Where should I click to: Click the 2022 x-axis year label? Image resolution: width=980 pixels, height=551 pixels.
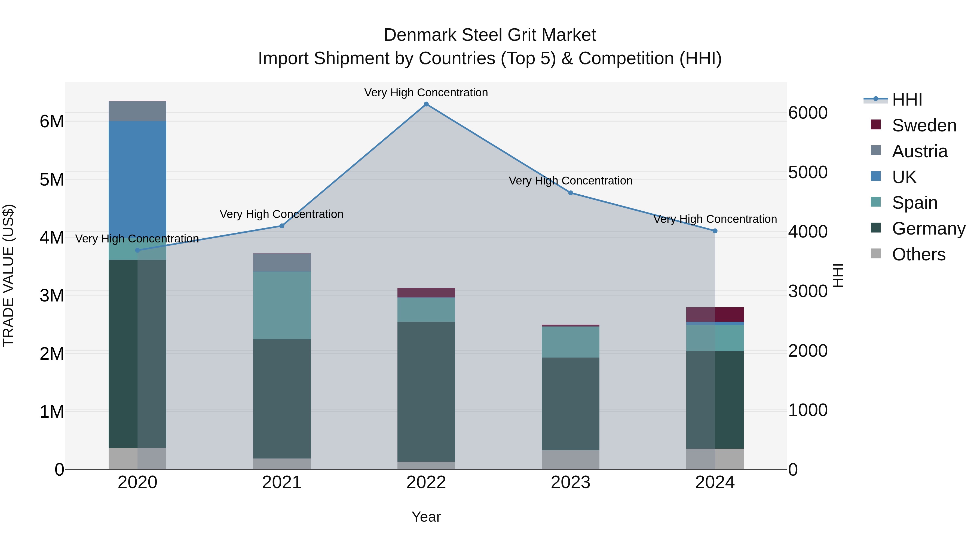[426, 482]
